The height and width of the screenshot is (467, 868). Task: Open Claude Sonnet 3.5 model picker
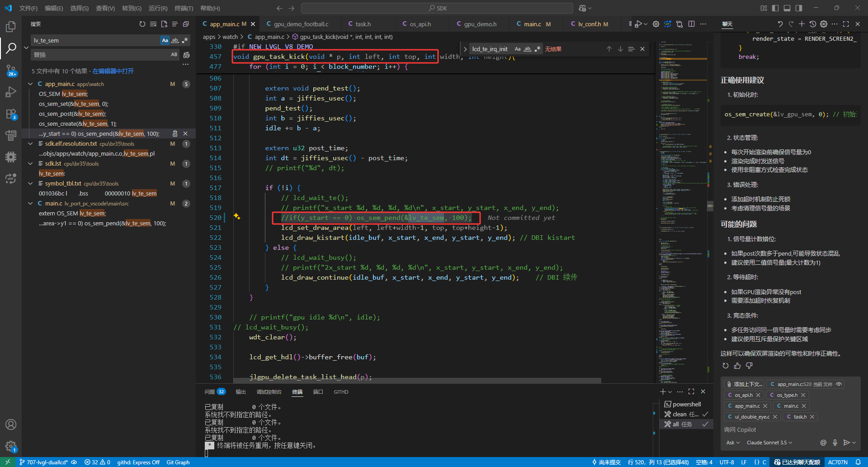click(769, 443)
